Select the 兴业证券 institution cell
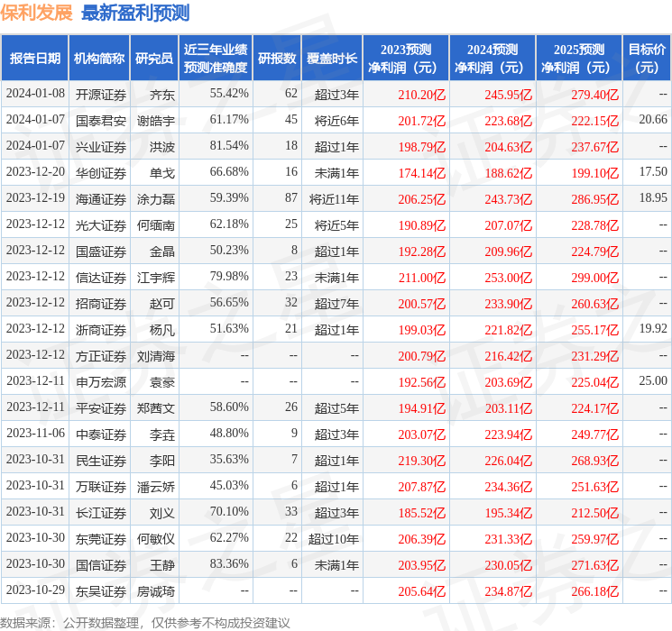672x631 pixels. click(101, 147)
